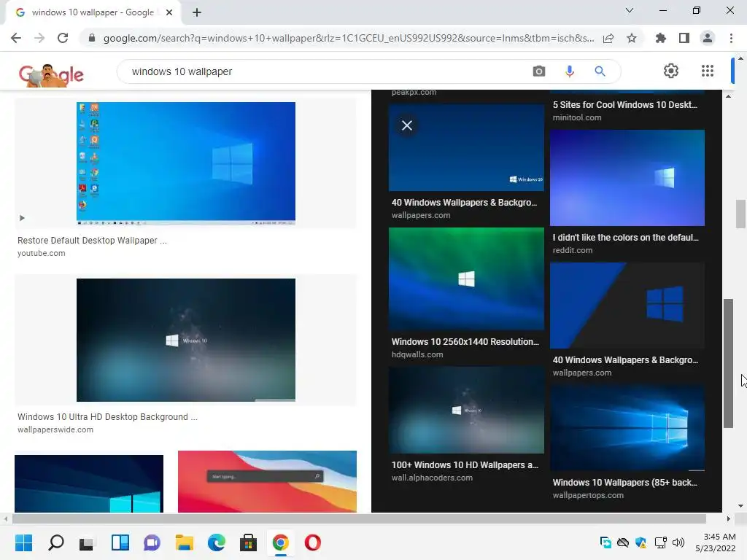Screen dimensions: 747x560
Task: Bookmark this page with the star
Action: click(632, 38)
